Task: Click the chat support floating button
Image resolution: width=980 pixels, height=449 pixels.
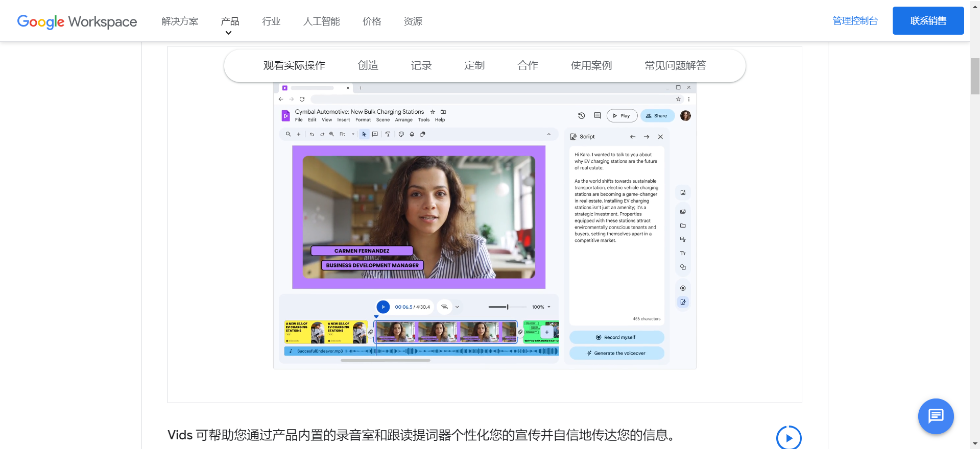Action: click(x=936, y=416)
